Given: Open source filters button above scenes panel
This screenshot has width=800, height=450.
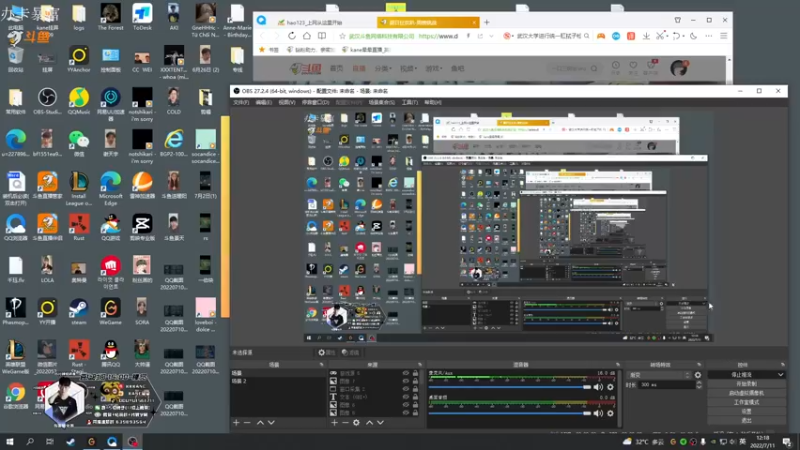Looking at the screenshot, I should click(x=351, y=353).
